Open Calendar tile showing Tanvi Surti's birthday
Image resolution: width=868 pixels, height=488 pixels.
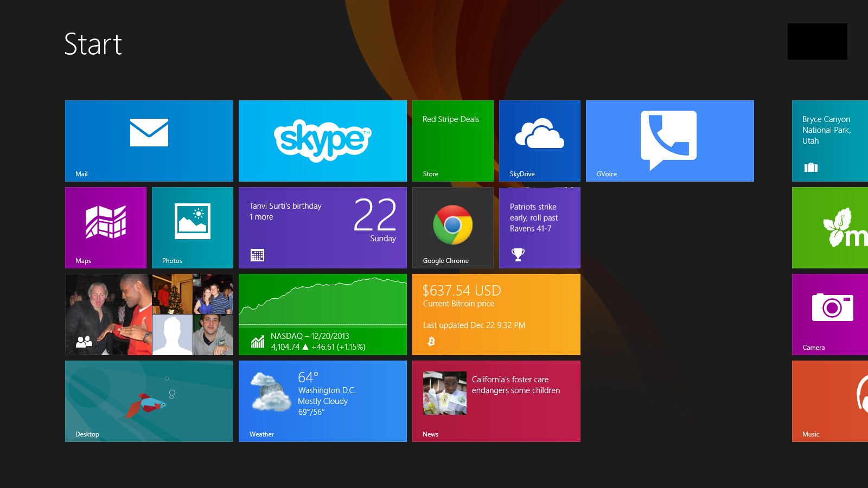(322, 227)
